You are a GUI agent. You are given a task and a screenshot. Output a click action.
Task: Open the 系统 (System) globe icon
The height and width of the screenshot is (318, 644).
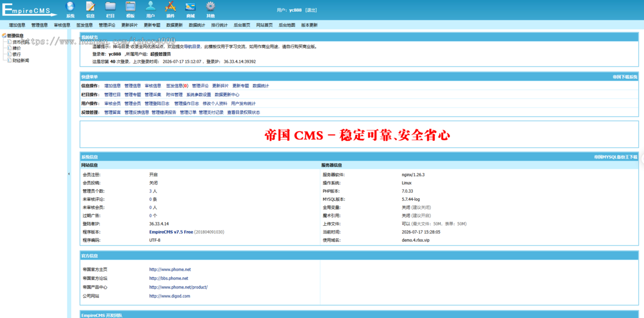[x=70, y=6]
